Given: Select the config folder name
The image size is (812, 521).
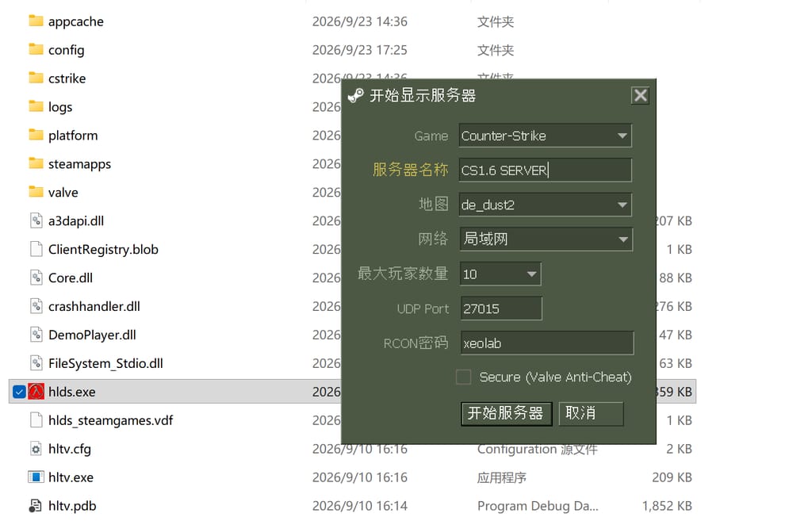Looking at the screenshot, I should tap(67, 50).
